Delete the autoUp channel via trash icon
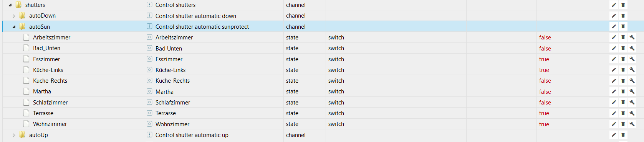 pos(623,135)
